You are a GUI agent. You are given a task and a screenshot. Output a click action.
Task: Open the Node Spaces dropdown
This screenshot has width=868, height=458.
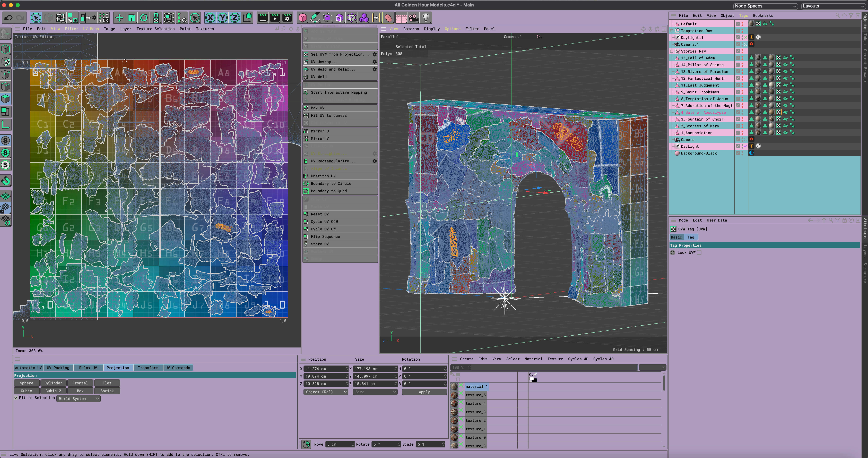766,6
